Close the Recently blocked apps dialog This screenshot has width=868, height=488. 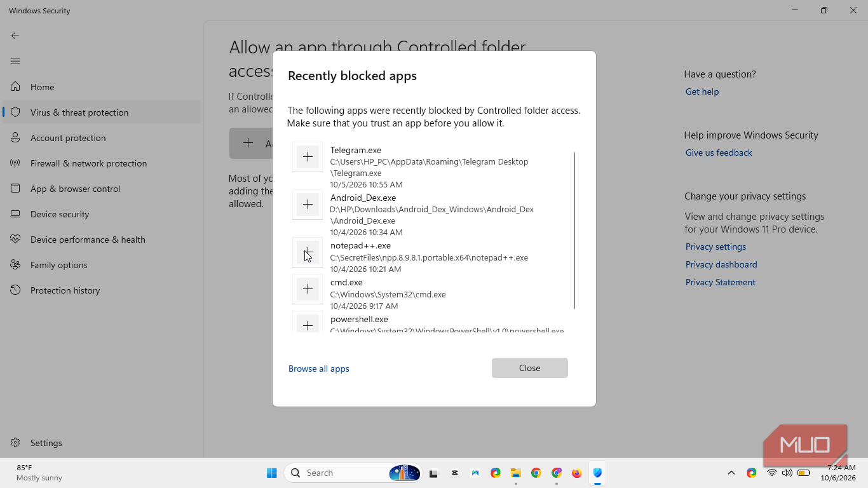coord(529,368)
